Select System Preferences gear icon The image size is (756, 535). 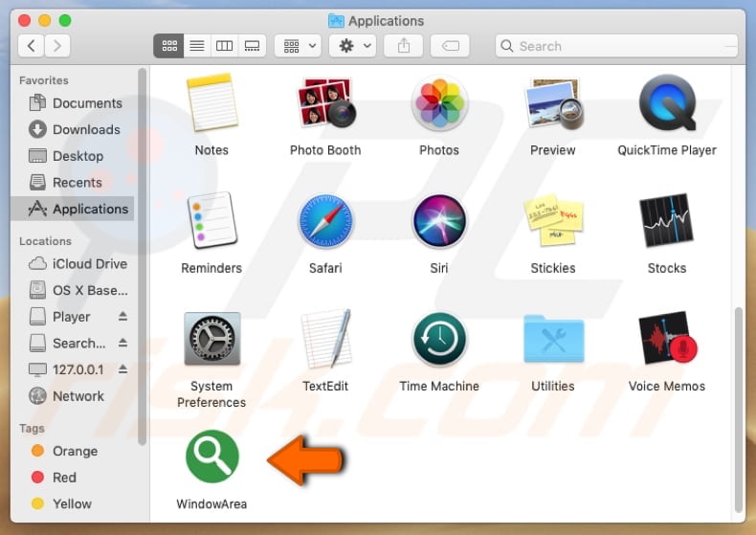212,339
